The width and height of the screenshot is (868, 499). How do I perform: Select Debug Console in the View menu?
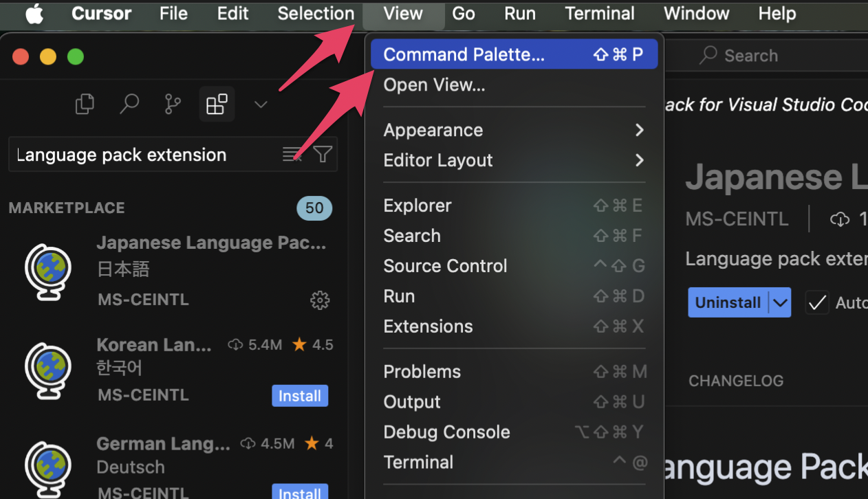(x=514, y=432)
